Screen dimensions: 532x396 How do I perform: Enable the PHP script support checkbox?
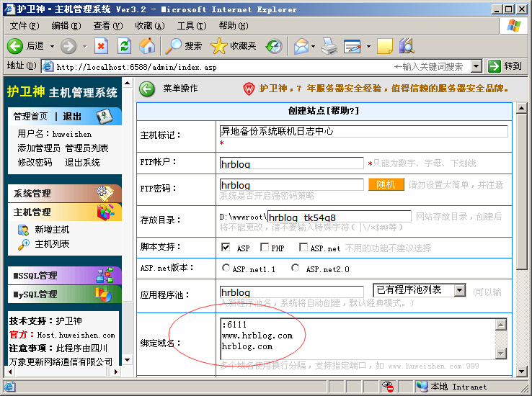coord(265,247)
